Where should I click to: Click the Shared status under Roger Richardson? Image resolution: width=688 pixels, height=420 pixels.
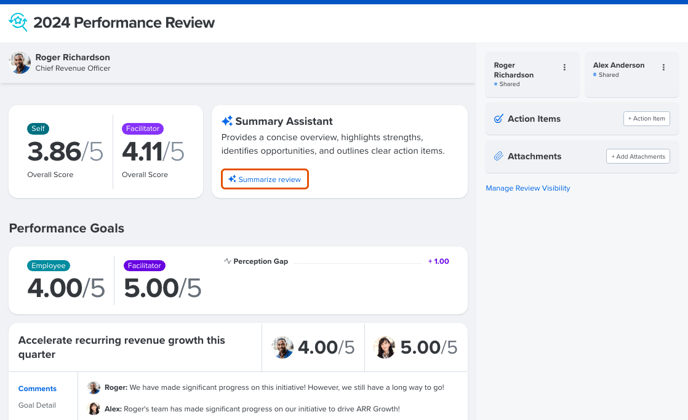[507, 84]
